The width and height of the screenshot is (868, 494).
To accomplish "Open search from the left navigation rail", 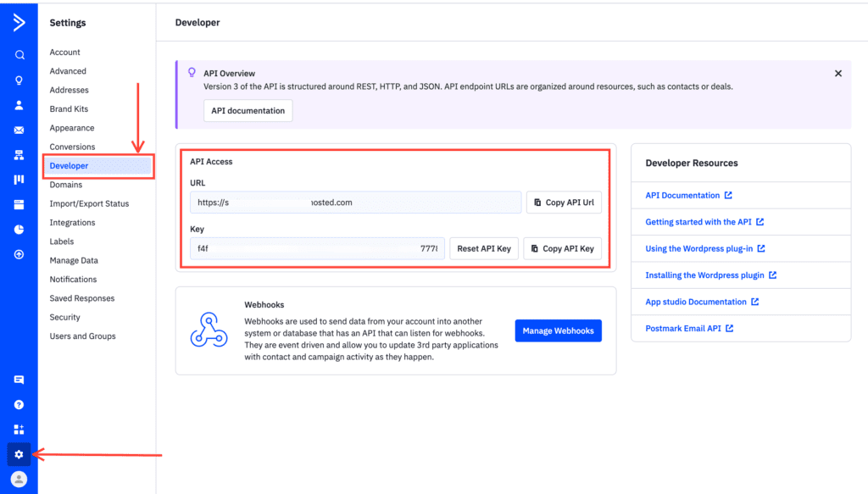I will (18, 53).
